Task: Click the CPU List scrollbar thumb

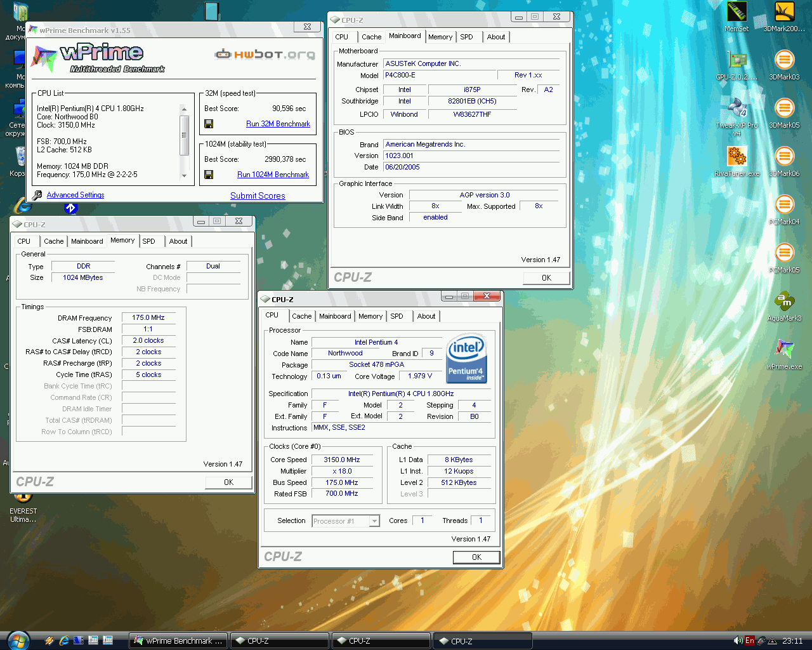Action: [x=184, y=135]
